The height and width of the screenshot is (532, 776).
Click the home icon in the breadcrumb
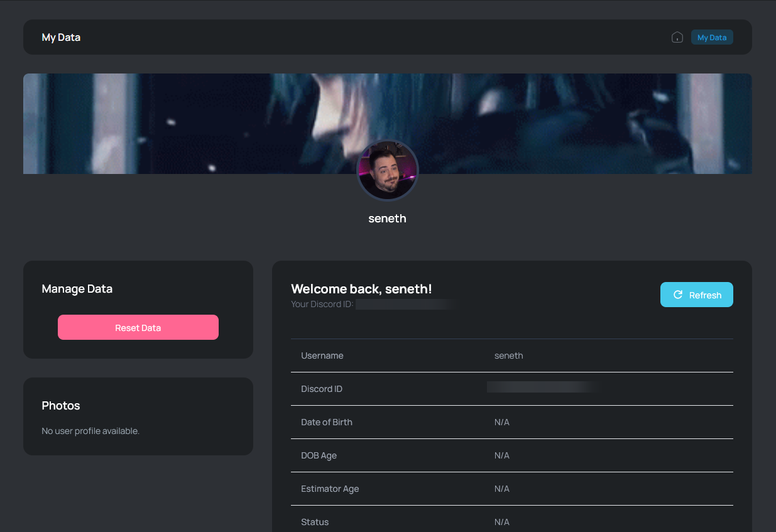(677, 38)
